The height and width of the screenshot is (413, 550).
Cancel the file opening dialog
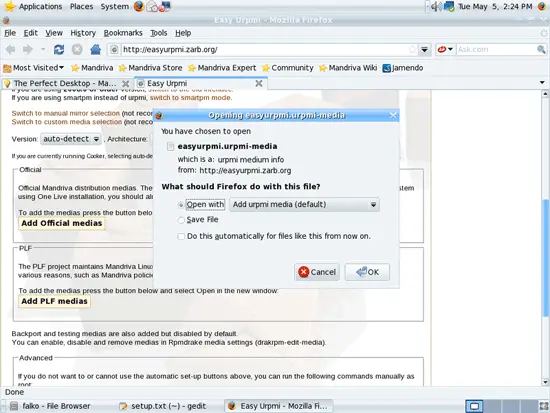click(x=317, y=272)
